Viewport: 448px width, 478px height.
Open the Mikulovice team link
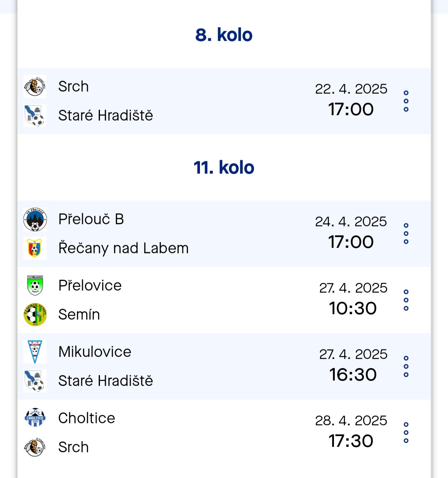click(95, 352)
